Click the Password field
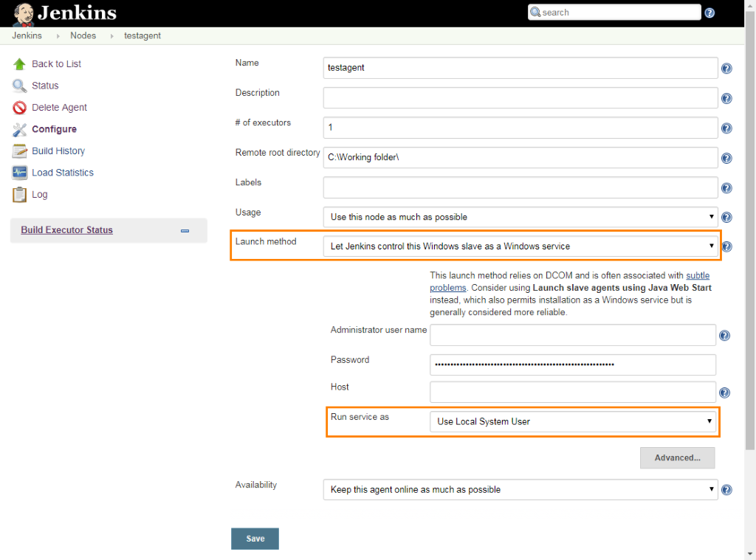The height and width of the screenshot is (560, 756). [x=573, y=364]
